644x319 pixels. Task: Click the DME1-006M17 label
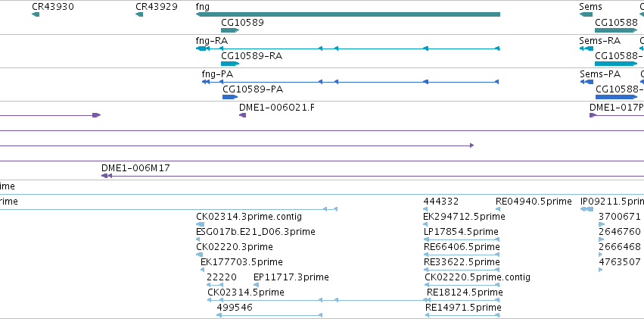tap(135, 167)
